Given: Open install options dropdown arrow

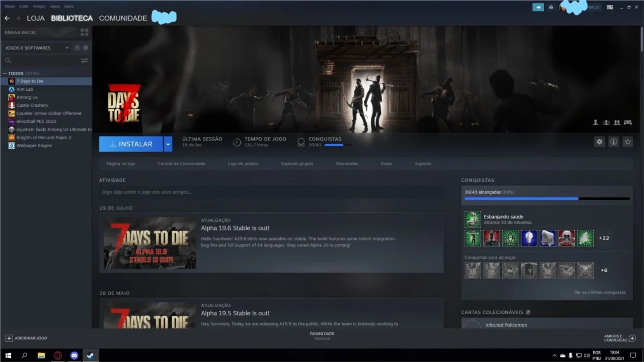Looking at the screenshot, I should (x=168, y=144).
